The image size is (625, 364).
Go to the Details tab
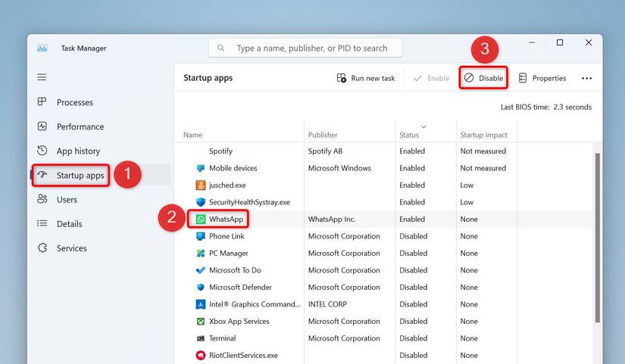click(70, 224)
